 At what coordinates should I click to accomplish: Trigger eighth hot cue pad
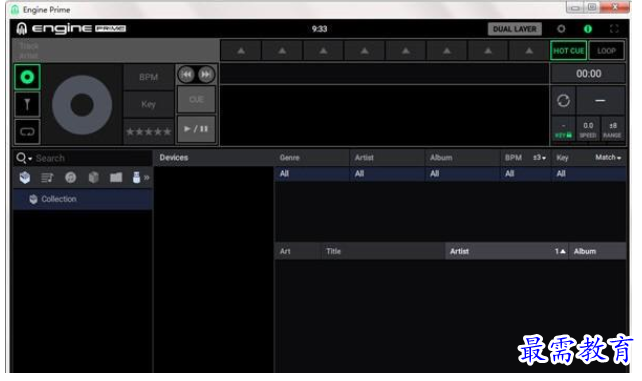coord(529,51)
